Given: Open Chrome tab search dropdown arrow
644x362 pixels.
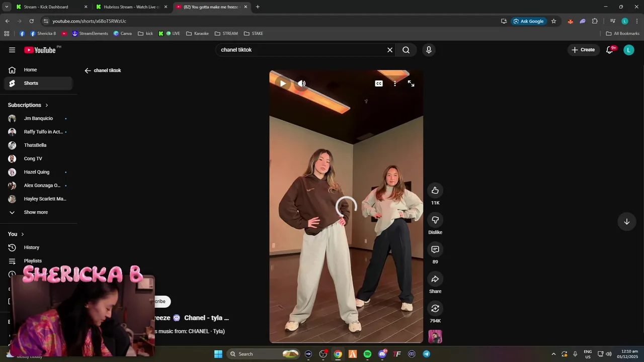Looking at the screenshot, I should 7,7.
